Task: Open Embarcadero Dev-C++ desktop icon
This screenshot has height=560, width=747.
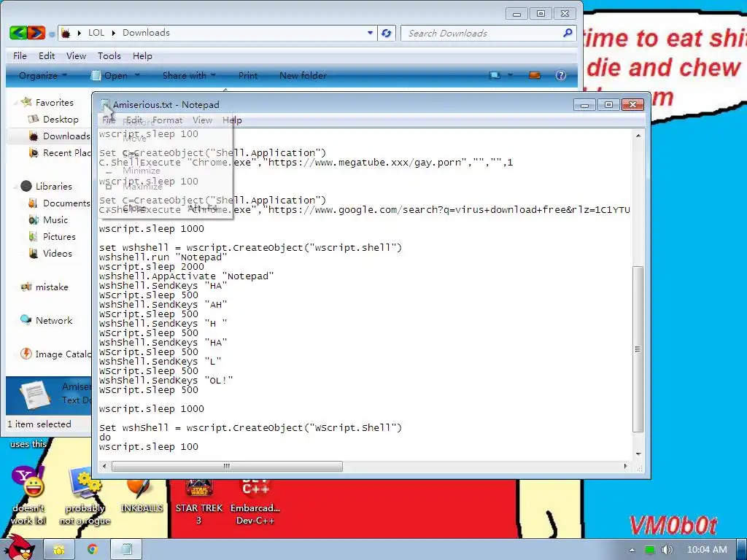Action: click(x=255, y=502)
